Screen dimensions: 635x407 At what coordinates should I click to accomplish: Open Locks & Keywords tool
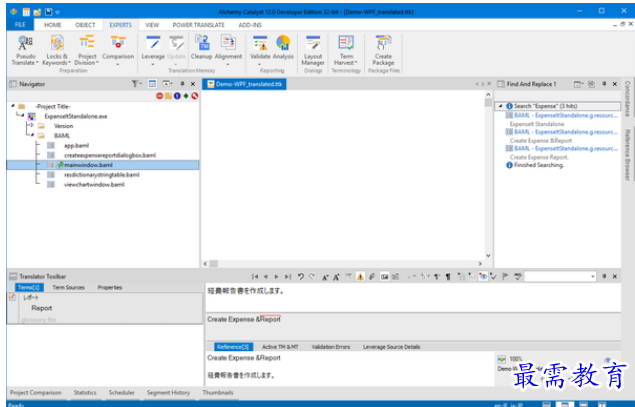(x=57, y=50)
